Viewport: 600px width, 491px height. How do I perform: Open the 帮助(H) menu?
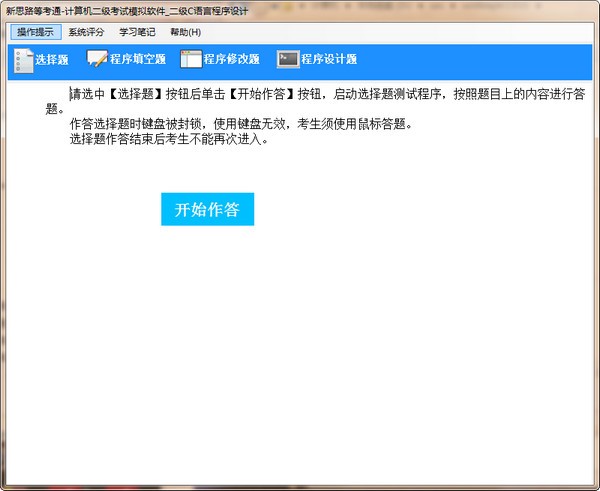click(x=186, y=32)
